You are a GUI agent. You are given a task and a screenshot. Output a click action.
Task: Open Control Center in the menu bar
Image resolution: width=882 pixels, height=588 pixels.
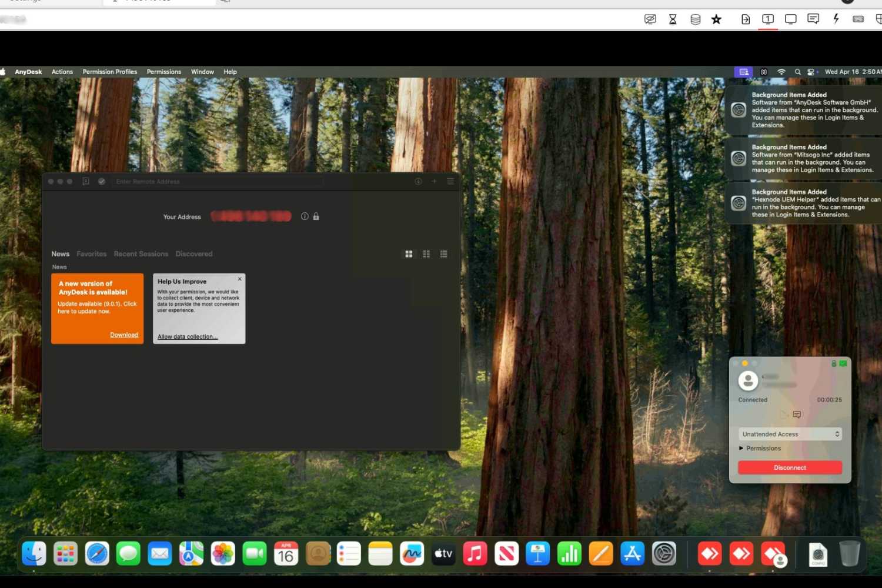coord(811,72)
